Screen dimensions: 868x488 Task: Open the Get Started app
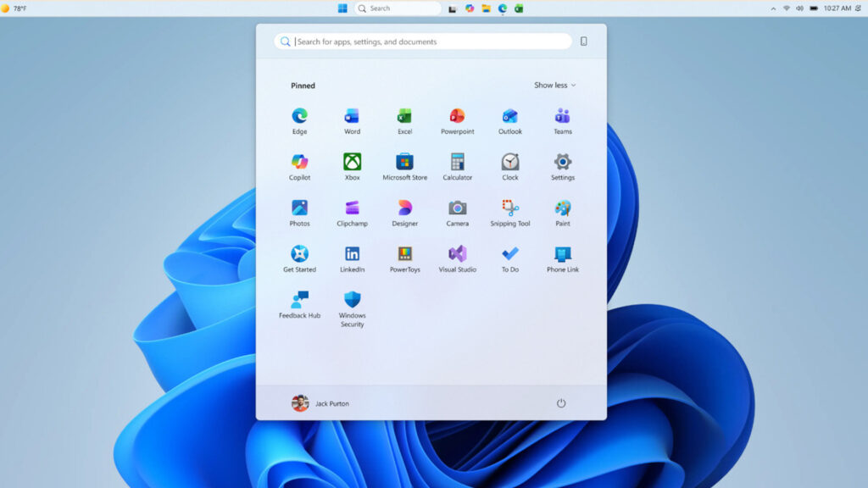click(299, 259)
